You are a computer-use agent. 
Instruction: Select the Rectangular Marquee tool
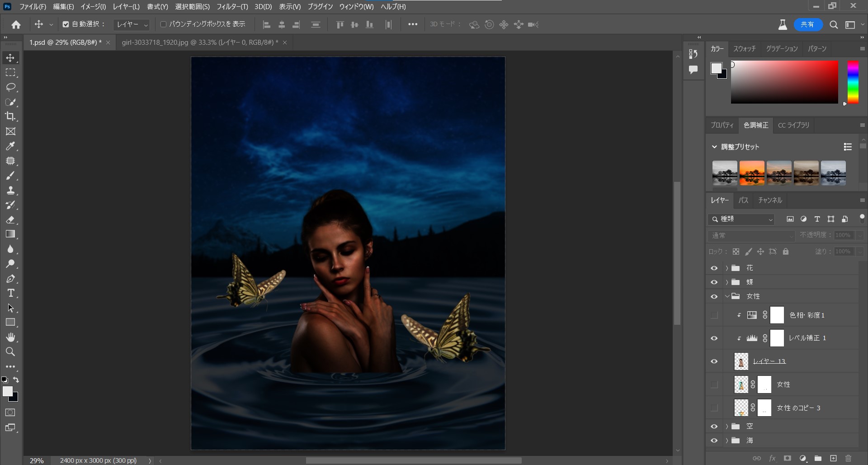[x=10, y=72]
